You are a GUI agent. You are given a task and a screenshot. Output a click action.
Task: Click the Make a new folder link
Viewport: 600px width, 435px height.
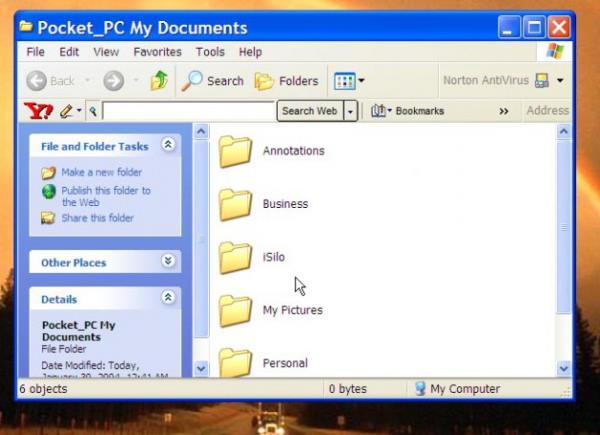coord(101,172)
